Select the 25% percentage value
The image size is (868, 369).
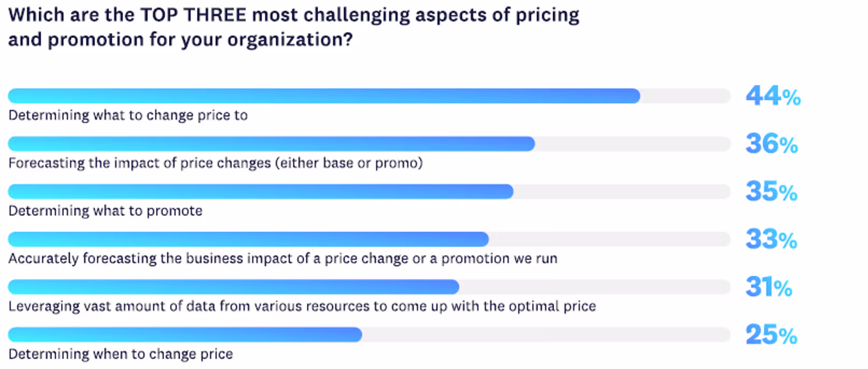point(771,335)
